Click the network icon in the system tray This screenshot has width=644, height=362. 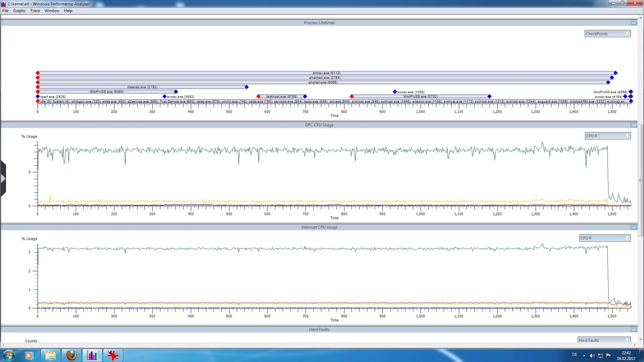600,356
